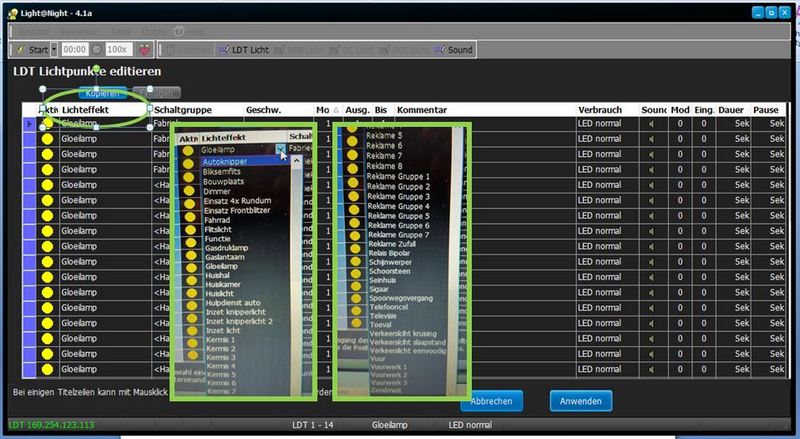Click the Verbrauch column header
This screenshot has height=439, width=800.
[607, 110]
